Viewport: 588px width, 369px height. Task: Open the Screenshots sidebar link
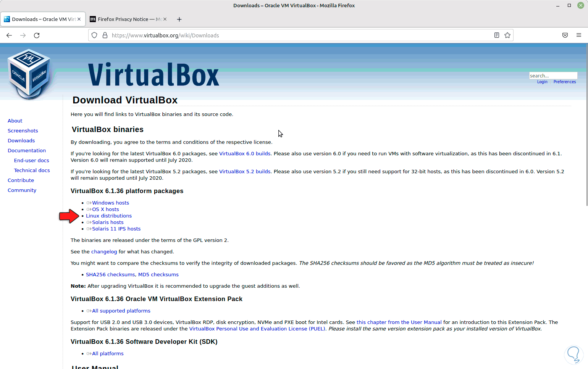click(23, 131)
